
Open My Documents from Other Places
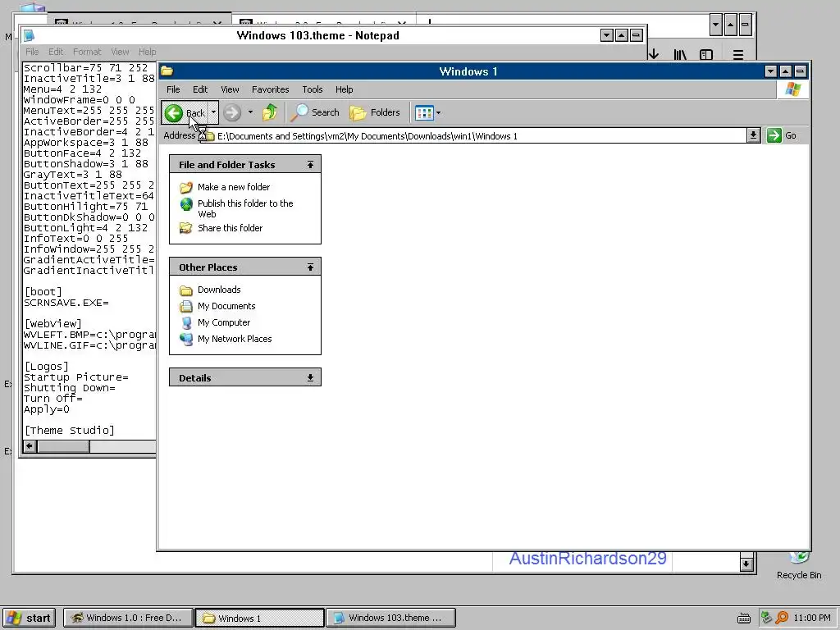(226, 307)
